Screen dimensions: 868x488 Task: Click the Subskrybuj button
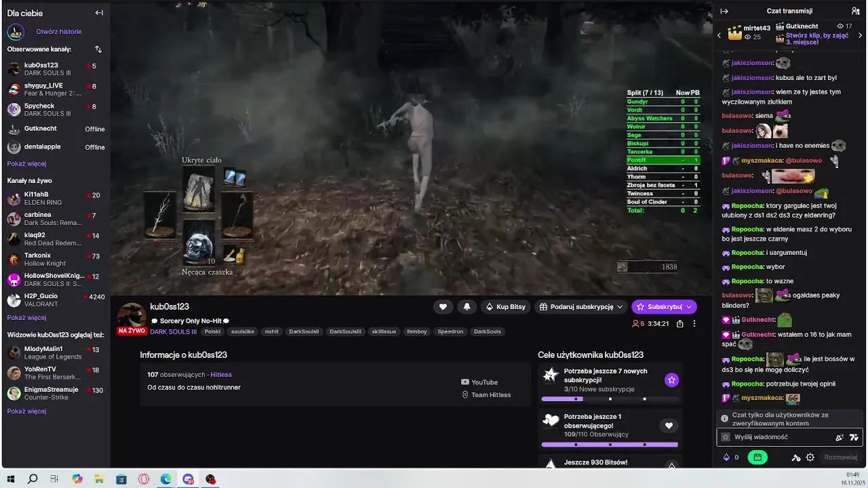(x=664, y=307)
